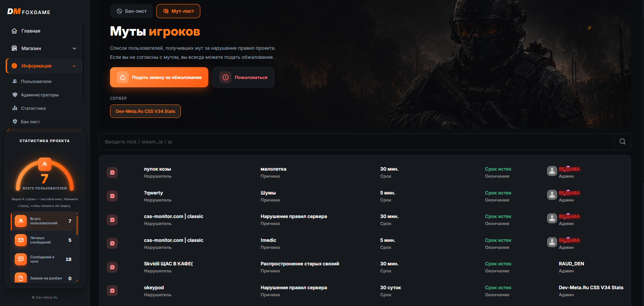Click admin name ВЕДЬМА in малолетка row
This screenshot has height=306, width=644.
(x=569, y=169)
